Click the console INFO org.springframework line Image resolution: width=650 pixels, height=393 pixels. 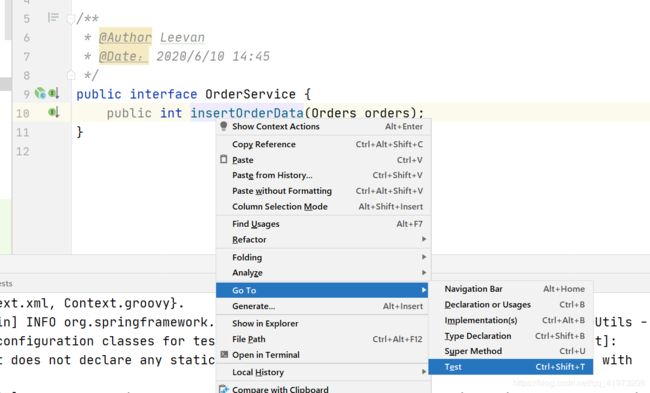click(107, 322)
